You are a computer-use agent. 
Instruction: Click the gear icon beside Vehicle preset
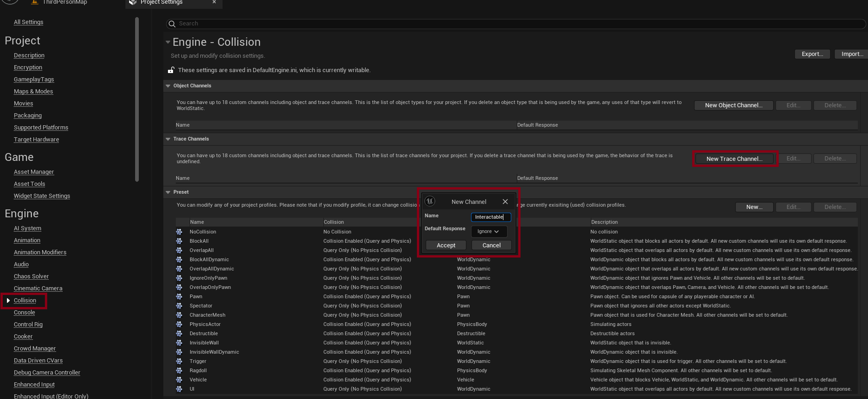click(179, 380)
